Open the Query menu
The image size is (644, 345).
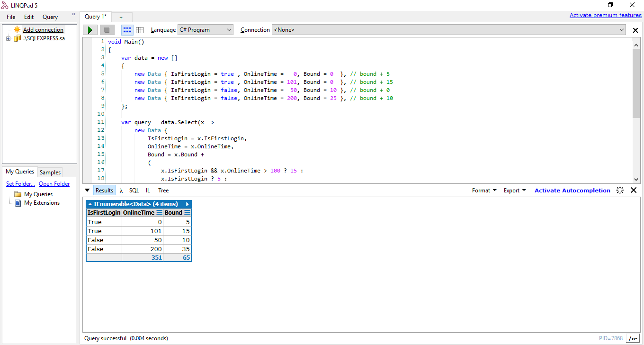(x=50, y=17)
